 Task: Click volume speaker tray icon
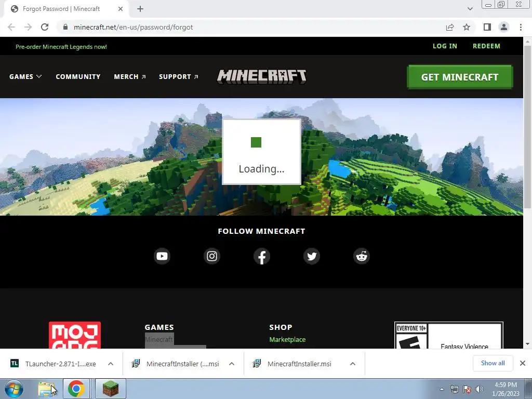pos(479,389)
